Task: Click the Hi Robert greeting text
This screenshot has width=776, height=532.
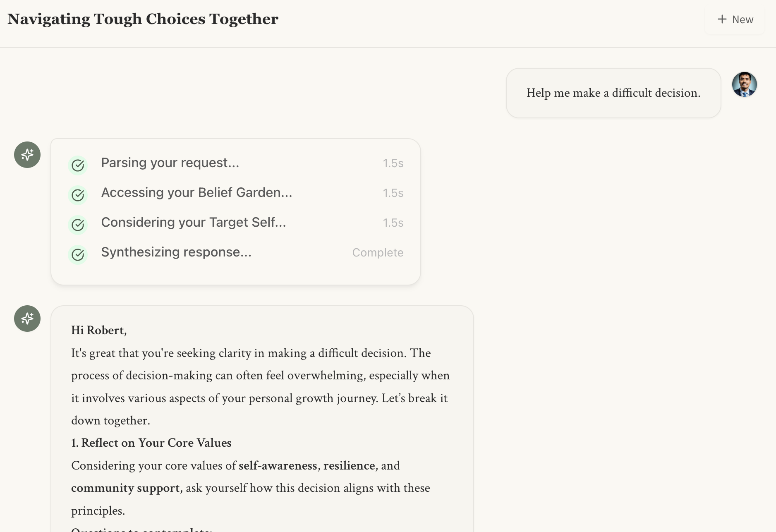Action: coord(99,330)
